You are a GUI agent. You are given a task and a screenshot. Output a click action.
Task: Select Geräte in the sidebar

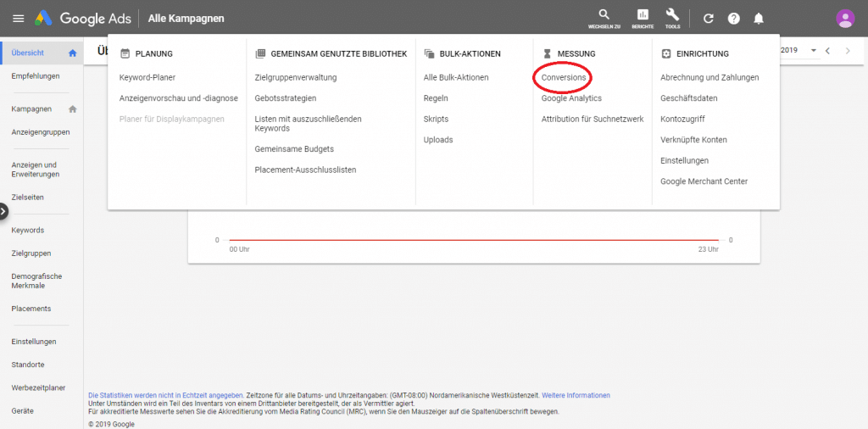click(x=22, y=411)
